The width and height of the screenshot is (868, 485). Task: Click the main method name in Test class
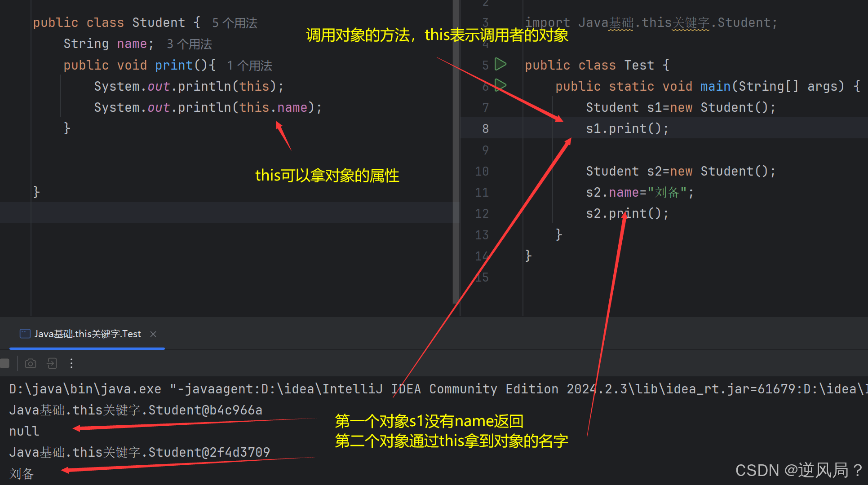pos(715,86)
